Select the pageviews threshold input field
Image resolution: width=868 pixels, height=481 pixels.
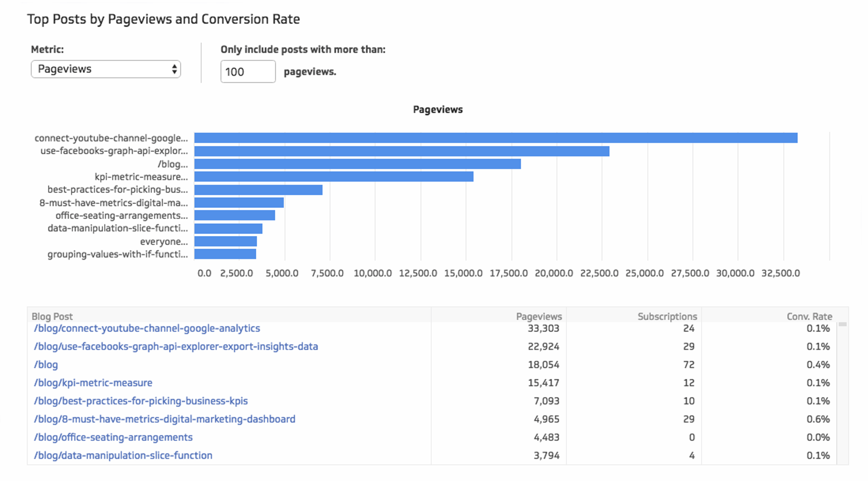[248, 71]
